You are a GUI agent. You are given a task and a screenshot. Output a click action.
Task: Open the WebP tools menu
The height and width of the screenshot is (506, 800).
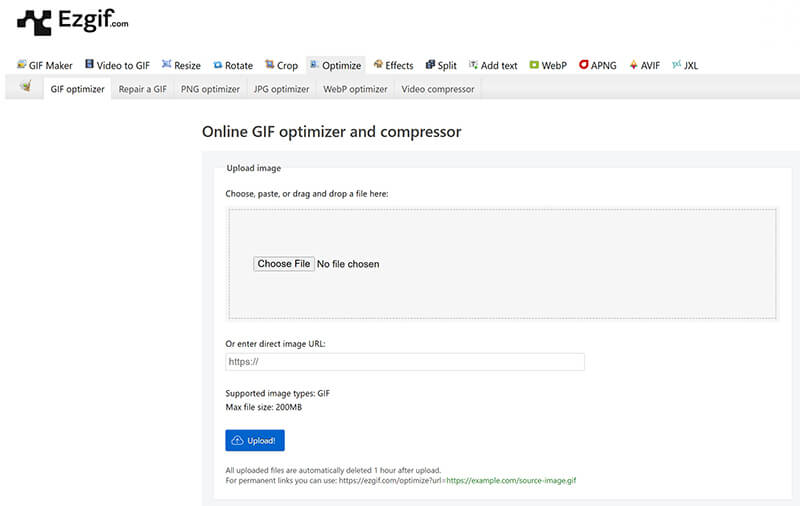[548, 65]
